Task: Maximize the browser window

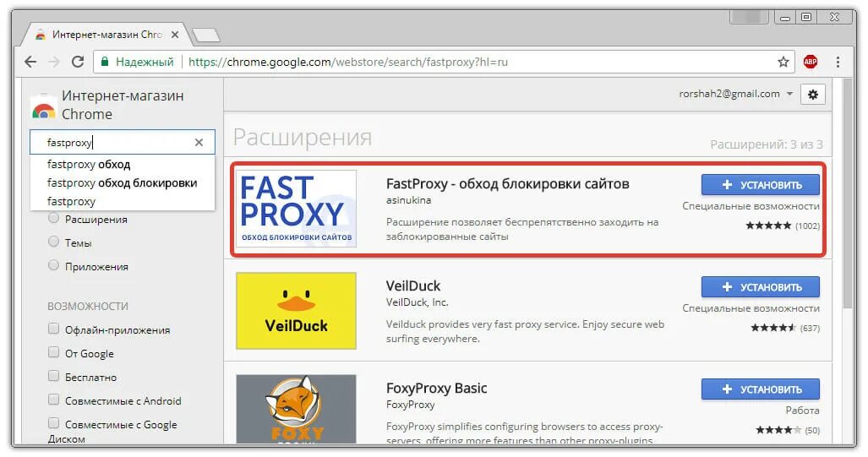Action: tap(806, 17)
